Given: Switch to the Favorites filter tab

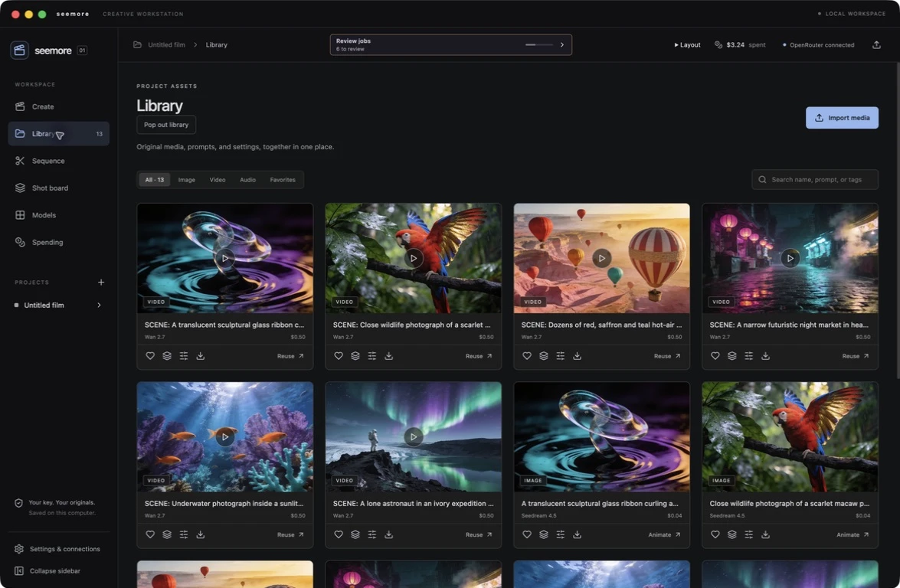Looking at the screenshot, I should click(x=283, y=180).
